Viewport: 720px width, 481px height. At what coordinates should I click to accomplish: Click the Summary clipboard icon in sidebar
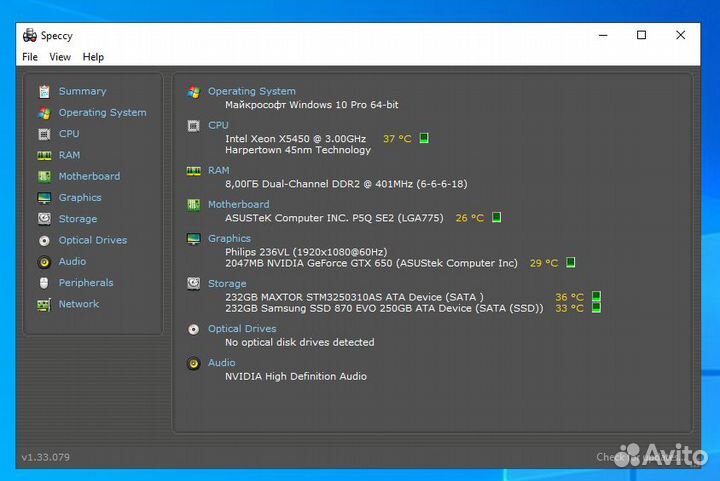(44, 91)
